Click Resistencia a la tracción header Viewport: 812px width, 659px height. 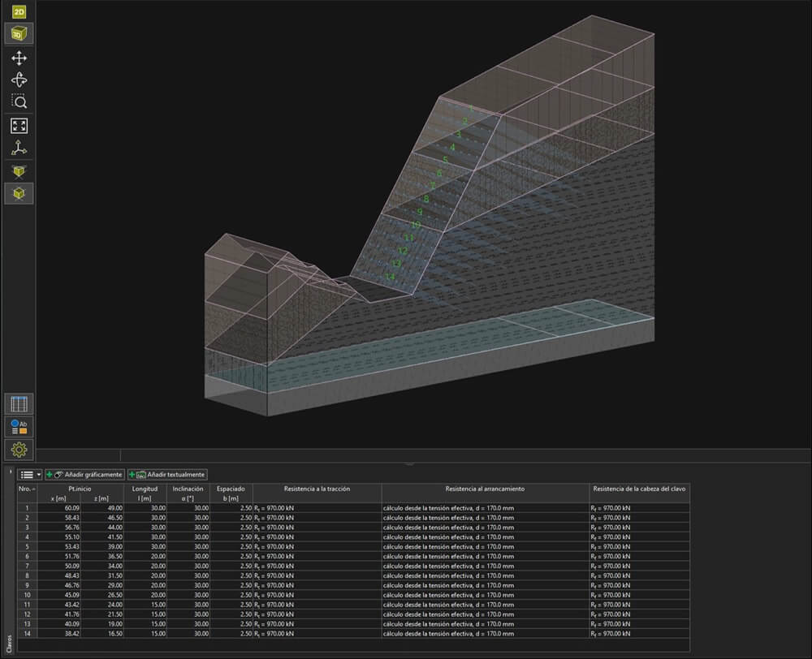point(317,493)
